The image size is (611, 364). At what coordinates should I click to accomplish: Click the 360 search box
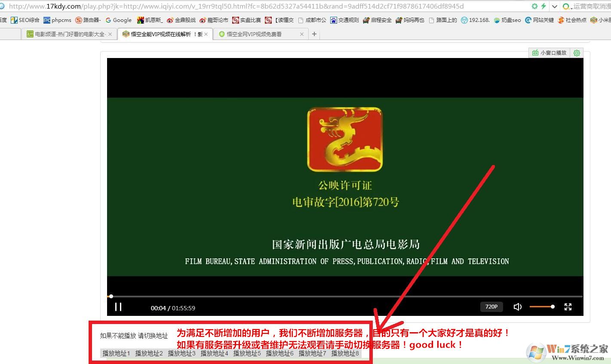click(x=587, y=6)
